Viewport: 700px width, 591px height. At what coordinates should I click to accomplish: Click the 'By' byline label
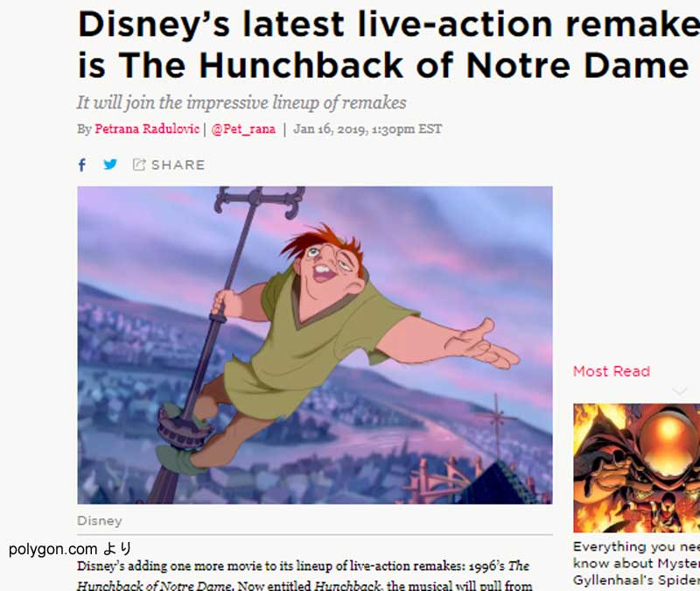(84, 129)
